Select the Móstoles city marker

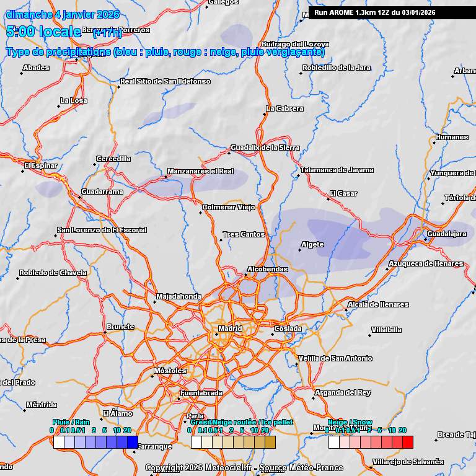pos(152,376)
